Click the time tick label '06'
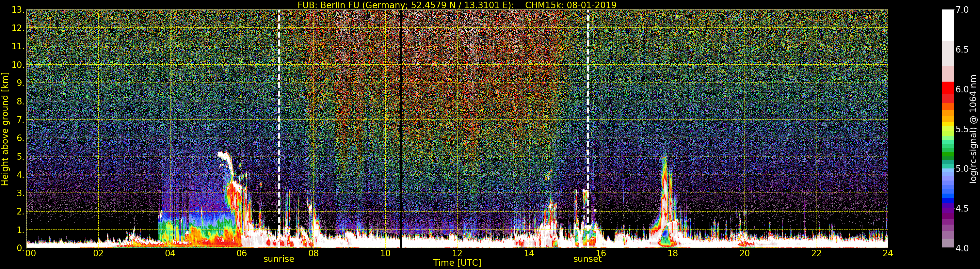This screenshot has height=269, width=980. (242, 253)
